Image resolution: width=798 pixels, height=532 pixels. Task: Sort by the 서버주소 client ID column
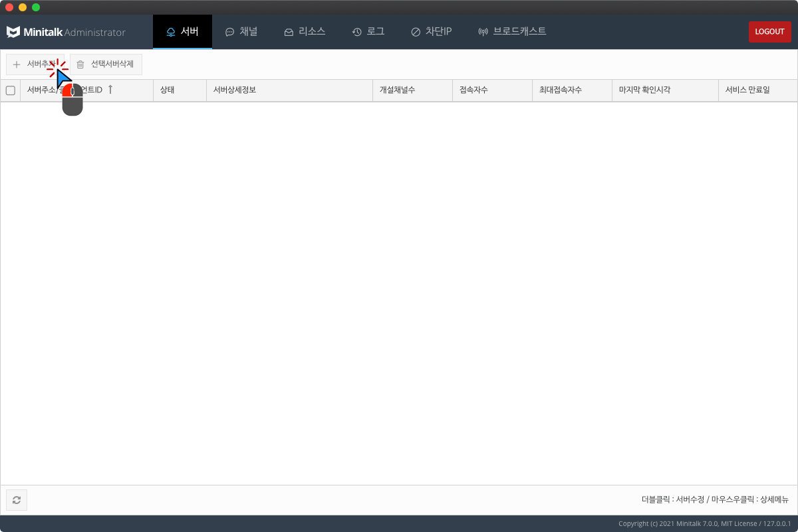(86, 90)
